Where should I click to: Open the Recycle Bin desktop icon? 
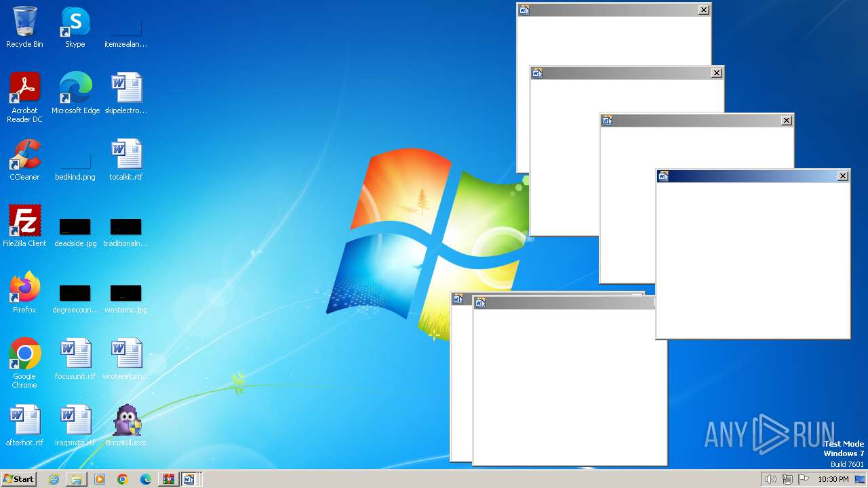pyautogui.click(x=24, y=27)
